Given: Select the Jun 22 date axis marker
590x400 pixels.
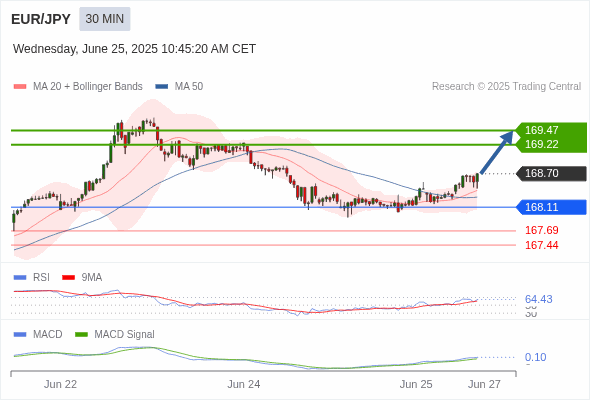Looking at the screenshot, I should coord(60,384).
